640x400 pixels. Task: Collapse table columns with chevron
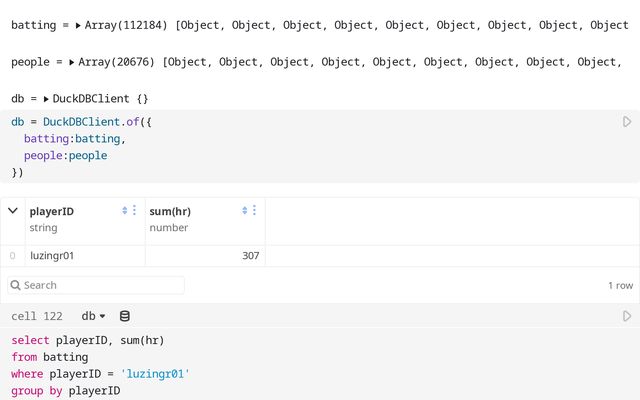click(x=13, y=211)
